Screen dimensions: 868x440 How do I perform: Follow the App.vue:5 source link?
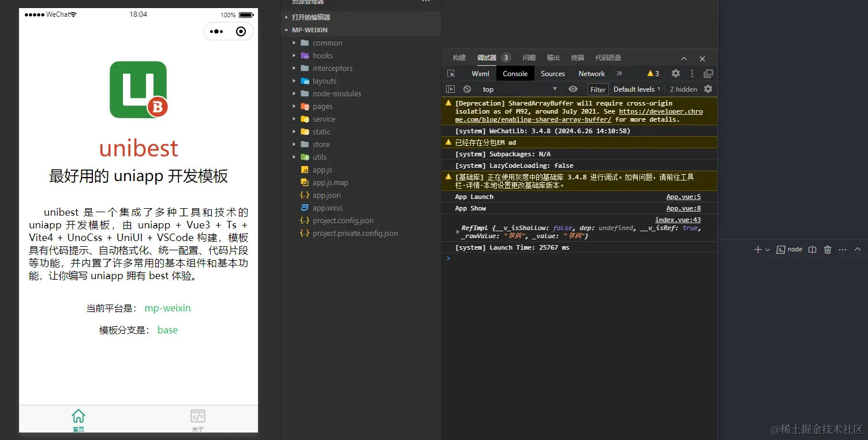(683, 197)
